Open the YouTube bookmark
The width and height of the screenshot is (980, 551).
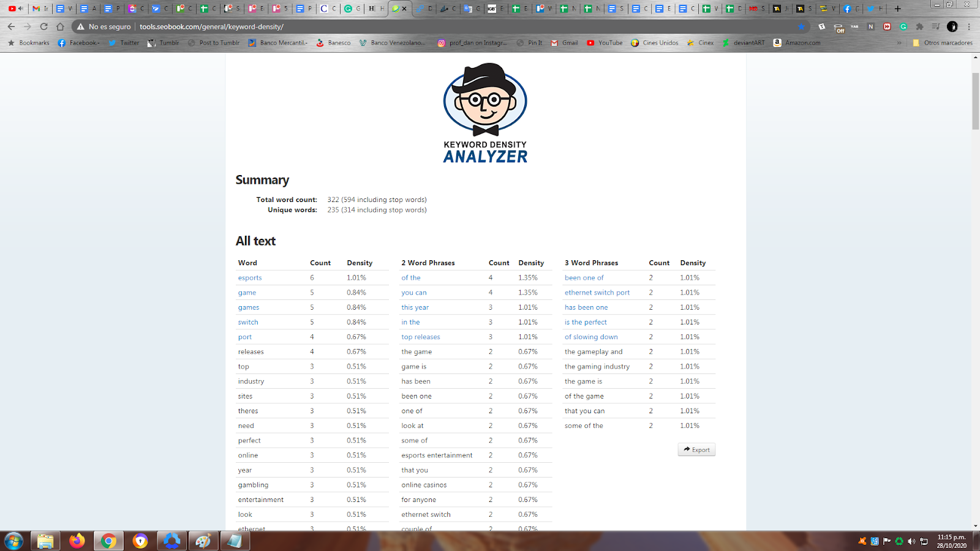pos(605,43)
